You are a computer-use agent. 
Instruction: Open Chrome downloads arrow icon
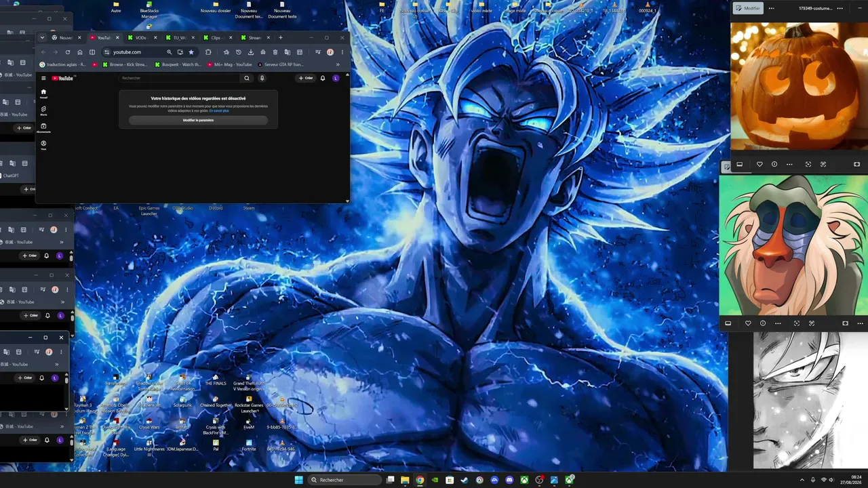[x=251, y=52]
